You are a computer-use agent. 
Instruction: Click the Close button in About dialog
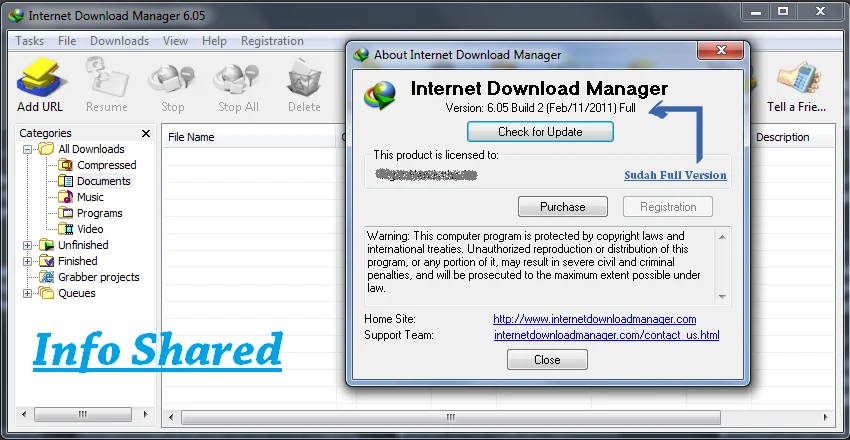point(547,360)
